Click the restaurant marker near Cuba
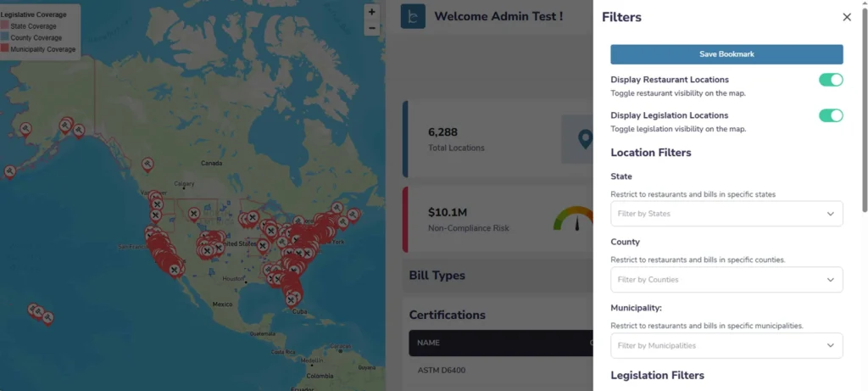The height and width of the screenshot is (391, 868). 292,299
